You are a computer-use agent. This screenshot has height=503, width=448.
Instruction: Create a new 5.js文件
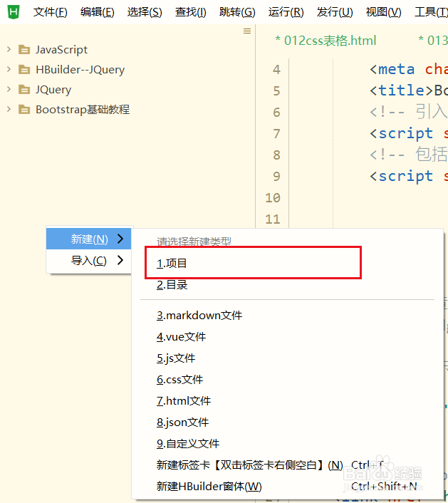176,358
